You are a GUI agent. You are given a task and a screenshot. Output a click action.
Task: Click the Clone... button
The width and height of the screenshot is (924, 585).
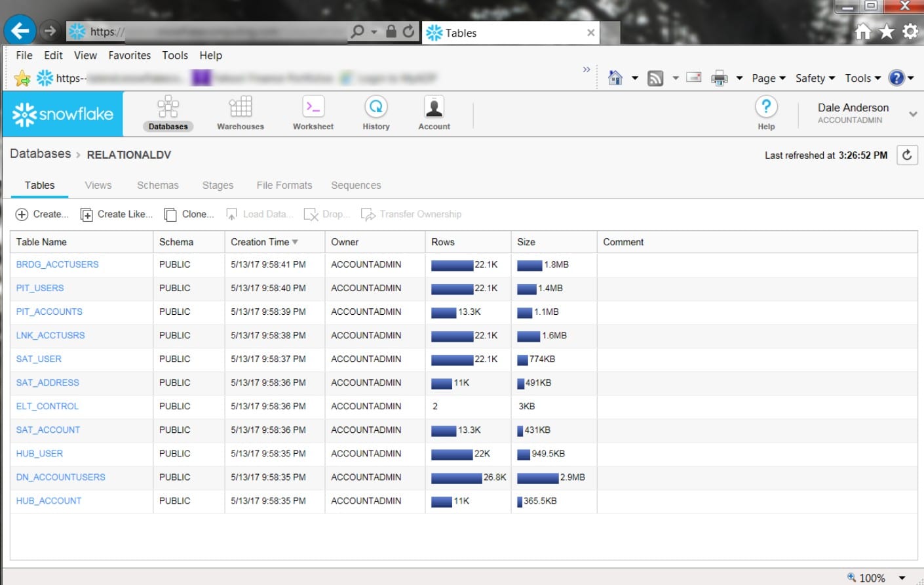189,214
